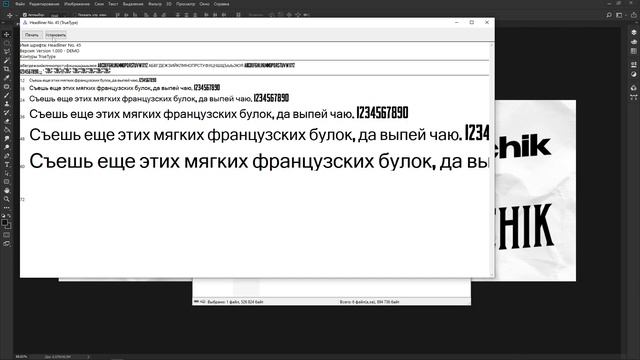Image resolution: width=640 pixels, height=360 pixels.
Task: Select the Magic Wand selection tool
Action: click(7, 60)
